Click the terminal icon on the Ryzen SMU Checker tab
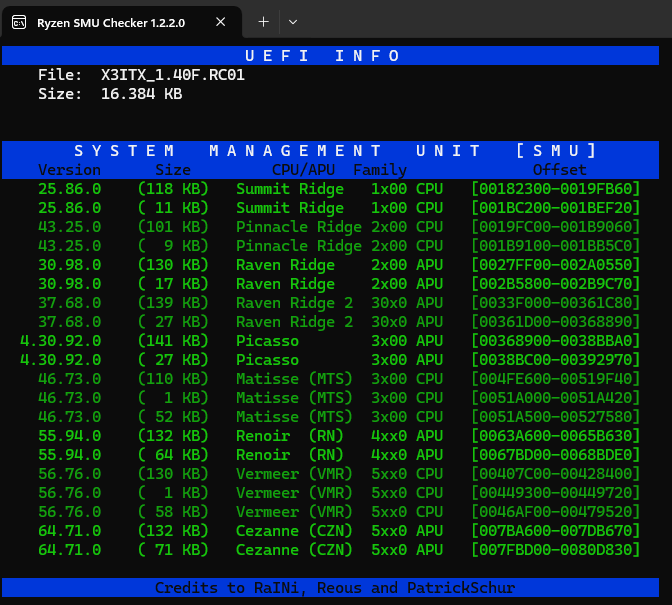This screenshot has height=605, width=672. pyautogui.click(x=19, y=22)
